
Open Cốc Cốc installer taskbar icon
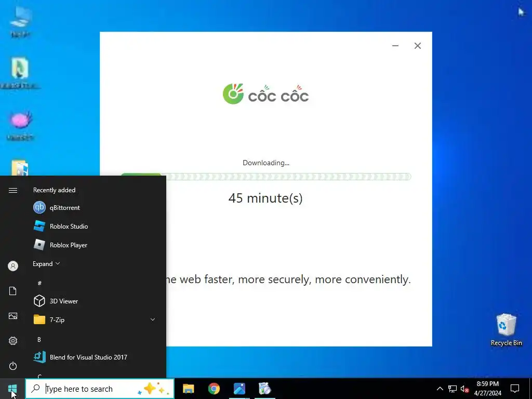point(264,389)
